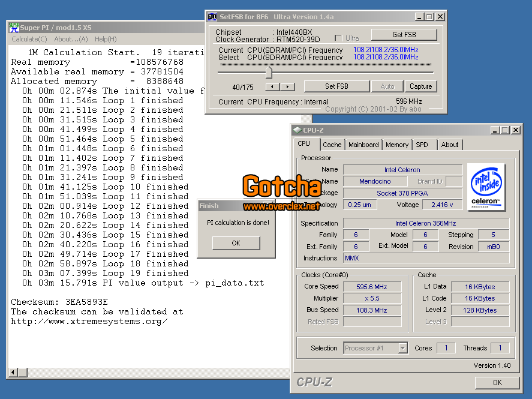Screen dimensions: 532x399
Task: Click the Capture button in SetFSB
Action: click(x=420, y=86)
